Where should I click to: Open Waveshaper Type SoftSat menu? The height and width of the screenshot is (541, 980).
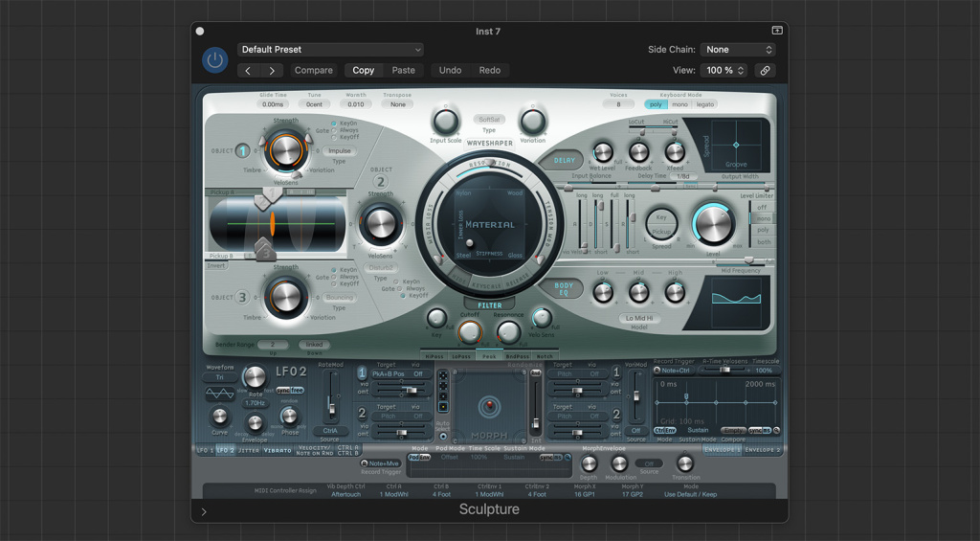coord(489,120)
